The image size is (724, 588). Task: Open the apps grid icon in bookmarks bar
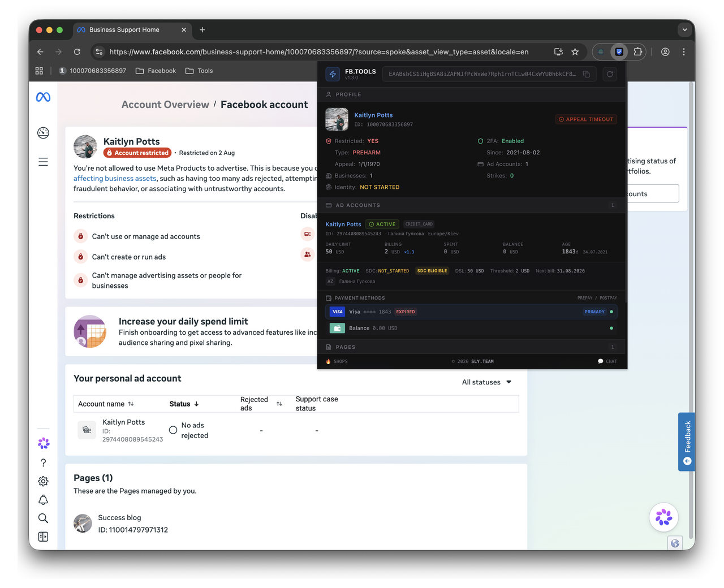(x=39, y=71)
